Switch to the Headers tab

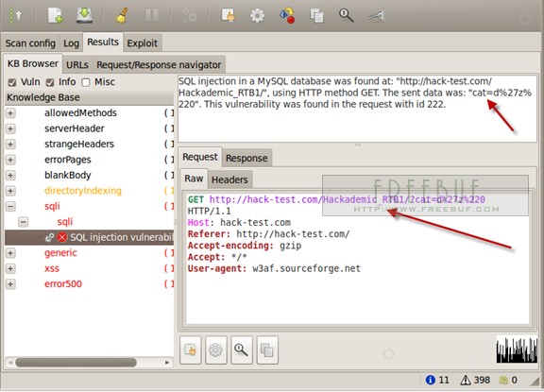(x=229, y=179)
